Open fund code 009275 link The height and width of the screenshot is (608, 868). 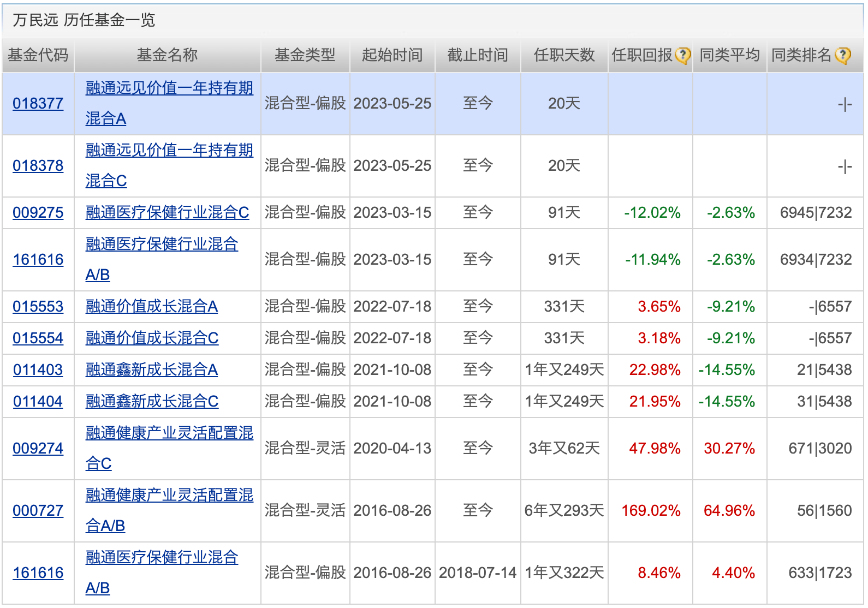click(38, 212)
